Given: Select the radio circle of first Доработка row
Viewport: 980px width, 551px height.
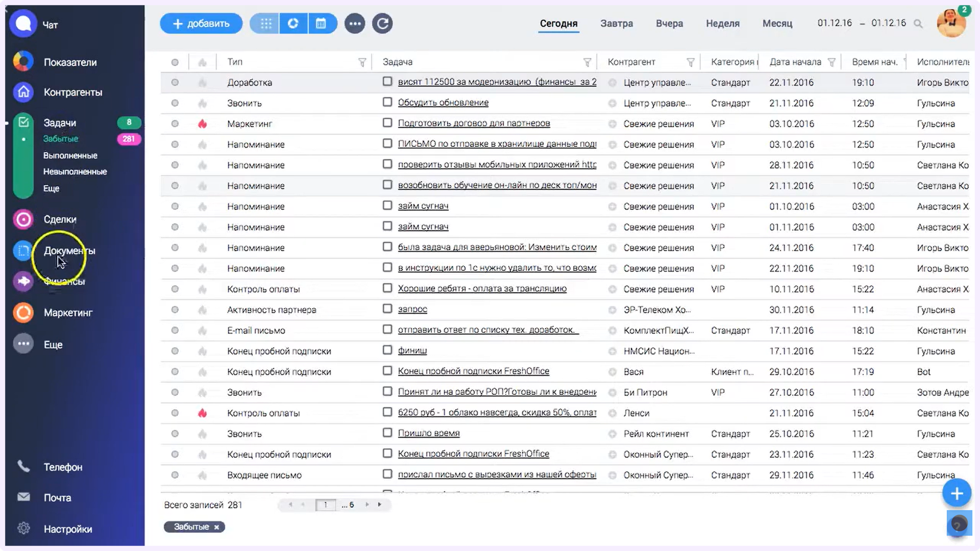Looking at the screenshot, I should 175,82.
